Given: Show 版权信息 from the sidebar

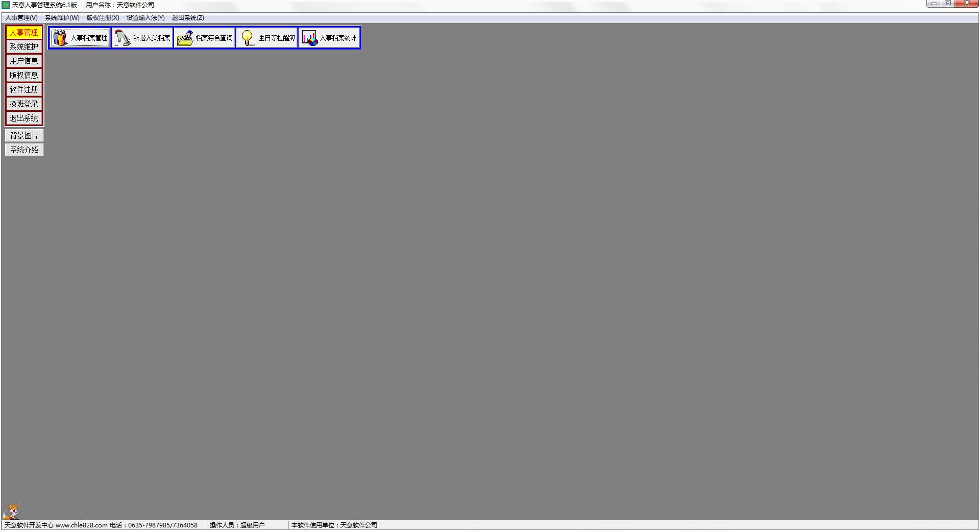Looking at the screenshot, I should point(24,75).
